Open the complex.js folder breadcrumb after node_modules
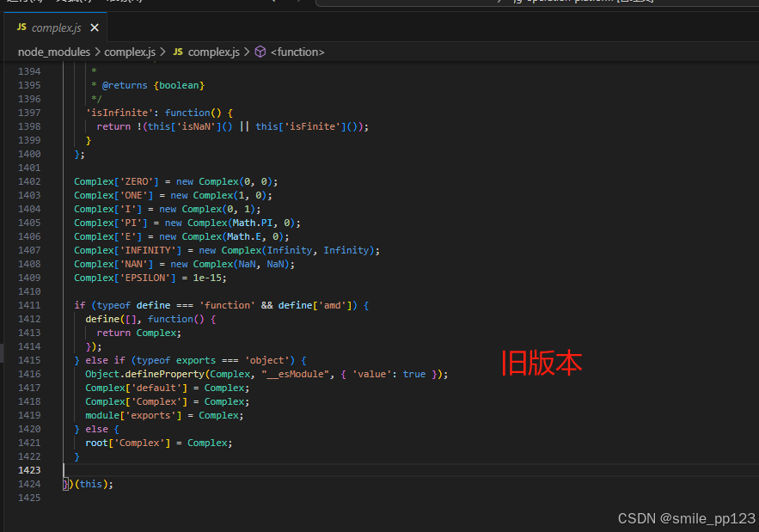This screenshot has height=532, width=759. click(x=130, y=52)
